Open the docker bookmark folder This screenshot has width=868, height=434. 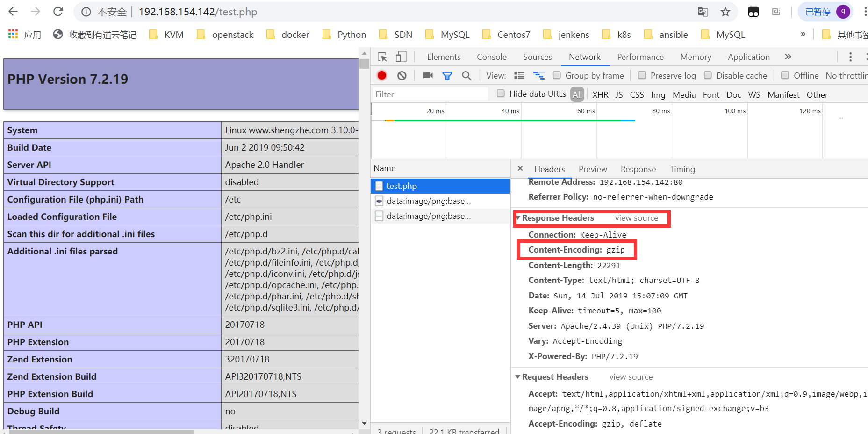pos(287,35)
